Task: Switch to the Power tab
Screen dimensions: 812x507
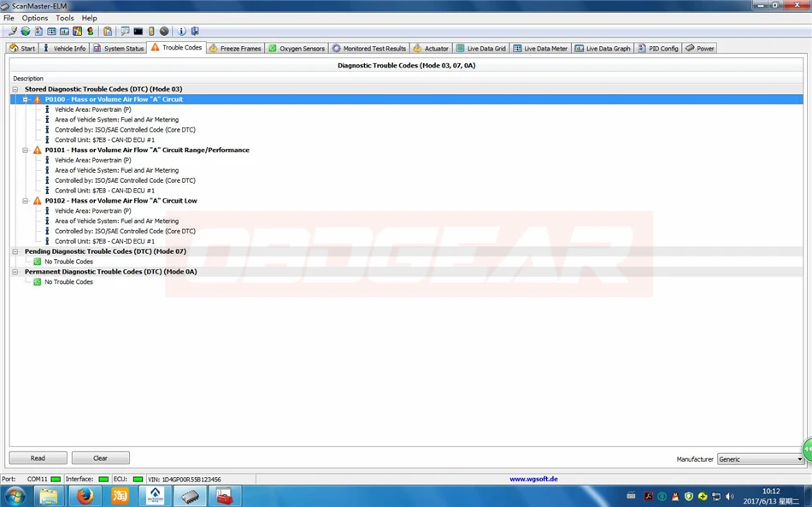Action: click(x=700, y=48)
